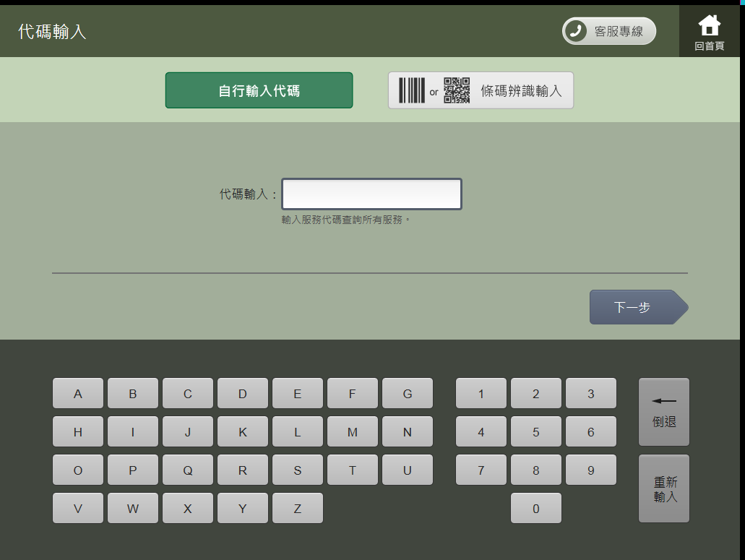Tap the re-enter reset button
This screenshot has height=560, width=745.
point(663,488)
